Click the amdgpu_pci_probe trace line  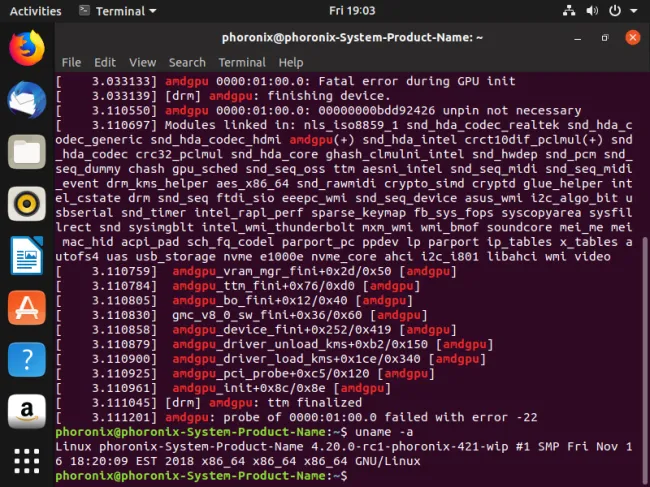click(245, 374)
